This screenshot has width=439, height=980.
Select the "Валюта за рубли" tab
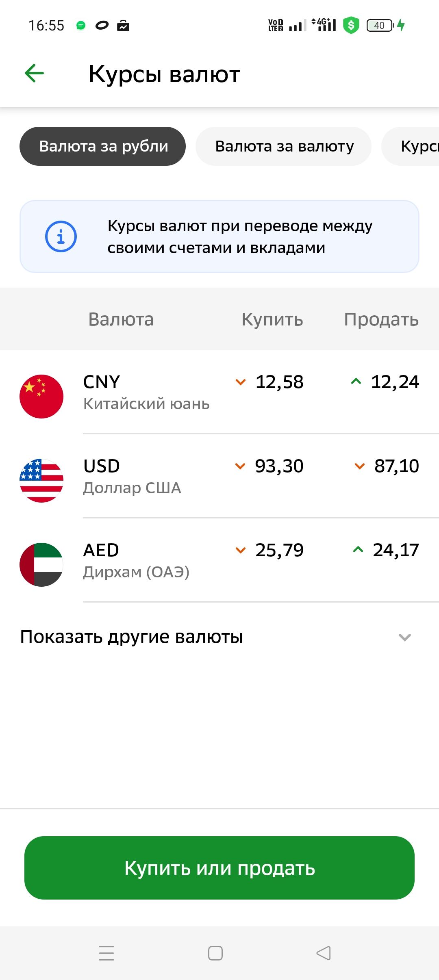pos(103,146)
